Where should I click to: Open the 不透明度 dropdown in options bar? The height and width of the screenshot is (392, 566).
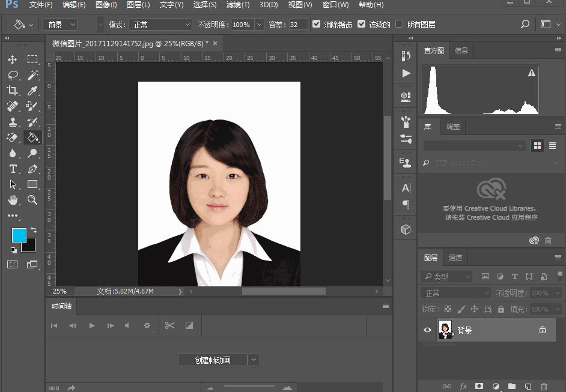(258, 25)
